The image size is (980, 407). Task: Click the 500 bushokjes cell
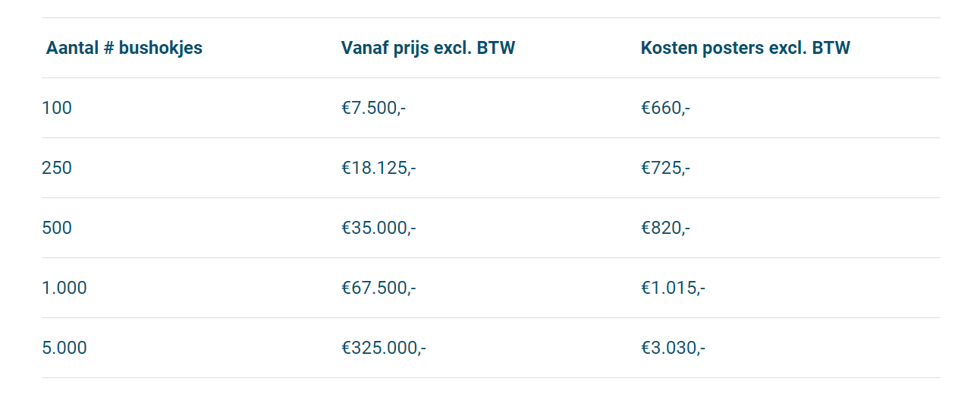[57, 228]
